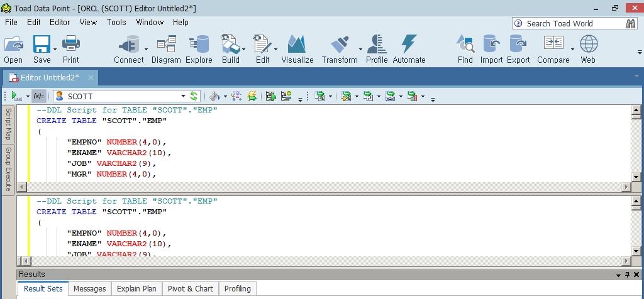Screen dimensions: 644x299
Task: Launch the Automate tool
Action: [409, 49]
